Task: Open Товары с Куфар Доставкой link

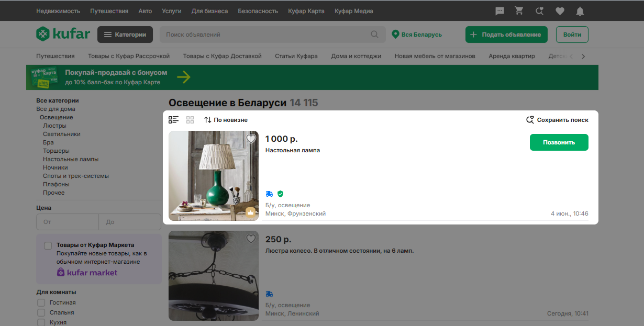Action: click(x=222, y=56)
